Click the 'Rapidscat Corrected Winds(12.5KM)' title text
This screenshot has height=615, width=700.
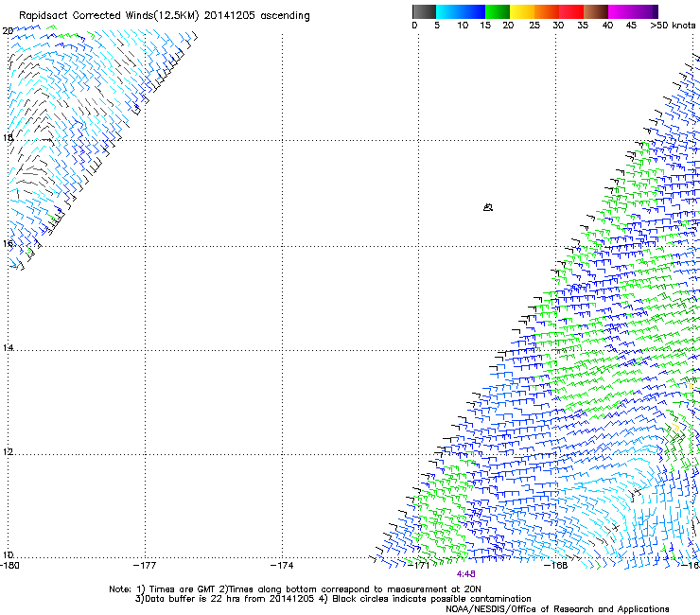(109, 16)
